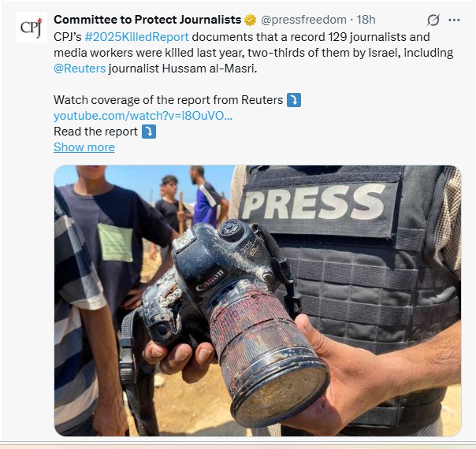
Task: Click the arrow emoji after Read the report
Action: coord(149,132)
